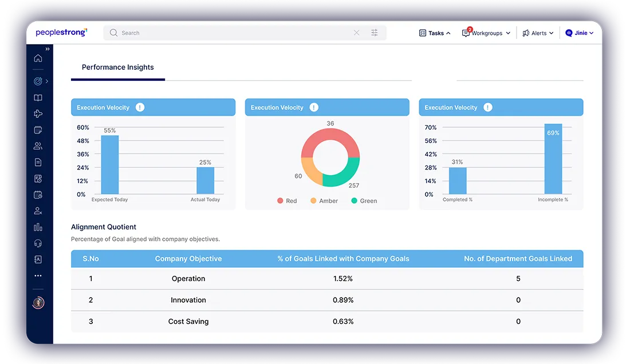The width and height of the screenshot is (630, 364).
Task: Open the people team icon in the sidebar
Action: pyautogui.click(x=38, y=146)
